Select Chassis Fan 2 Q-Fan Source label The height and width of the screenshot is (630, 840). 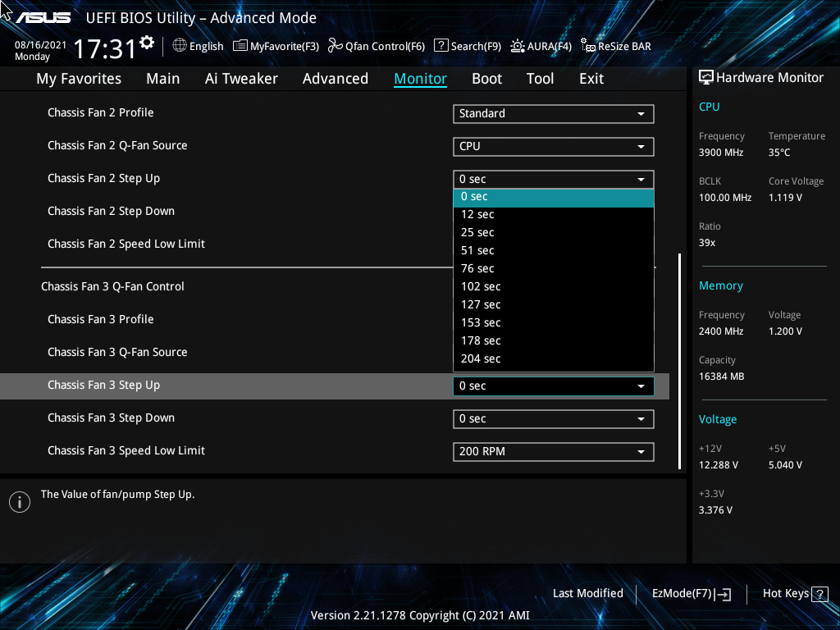point(117,145)
